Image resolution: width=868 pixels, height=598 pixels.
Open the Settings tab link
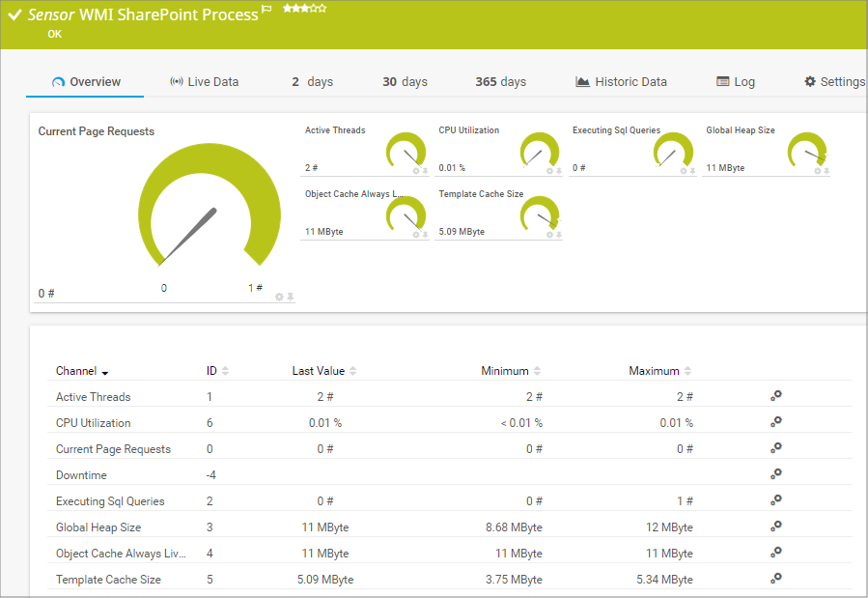pos(834,82)
